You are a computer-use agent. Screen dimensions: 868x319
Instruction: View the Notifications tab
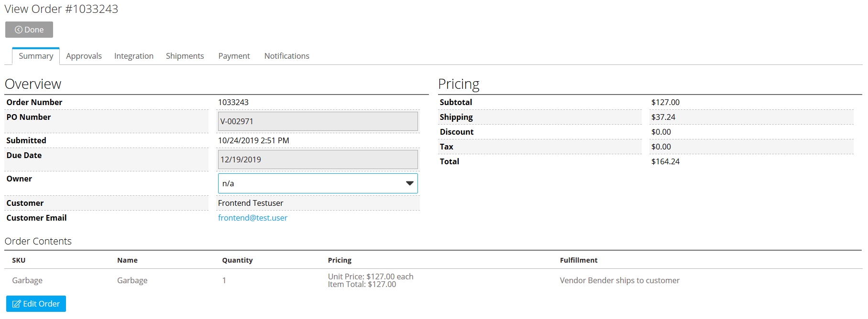tap(286, 56)
